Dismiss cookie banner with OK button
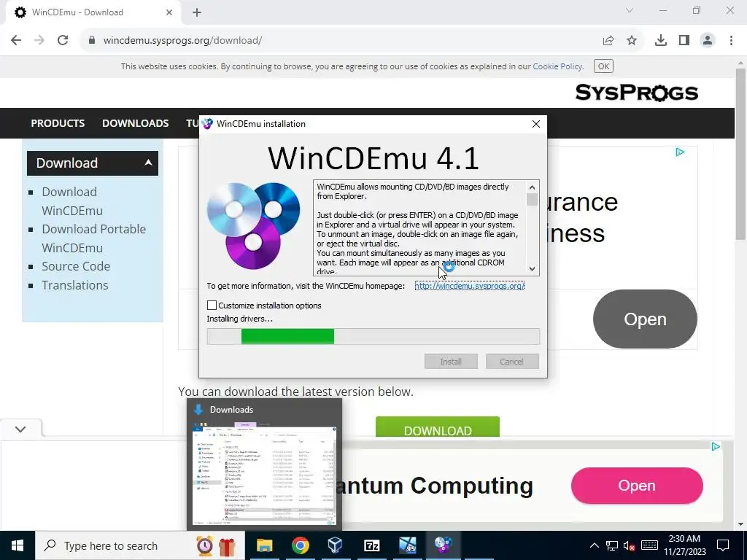This screenshot has width=747, height=560. tap(603, 66)
